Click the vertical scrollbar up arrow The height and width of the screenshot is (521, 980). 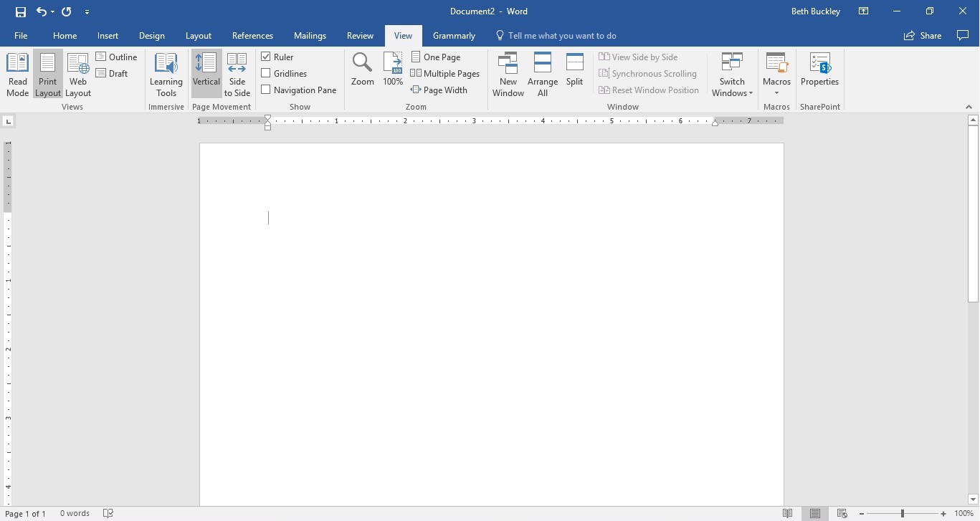coord(973,120)
